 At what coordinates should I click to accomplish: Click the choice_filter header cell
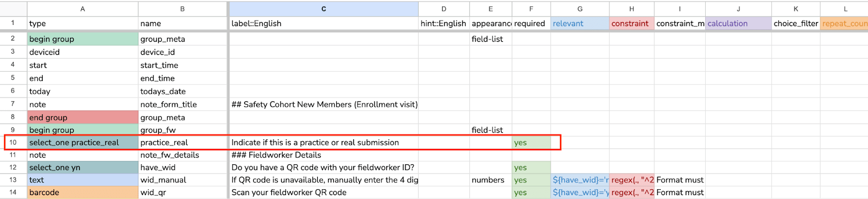point(796,23)
